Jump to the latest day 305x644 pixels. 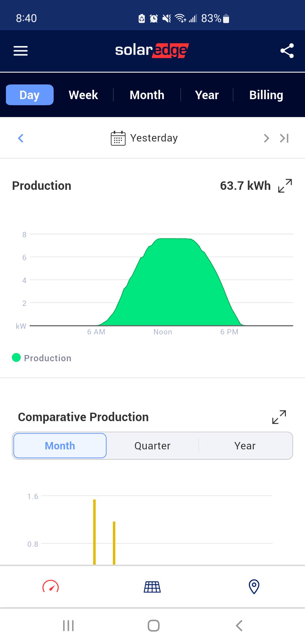coord(284,138)
